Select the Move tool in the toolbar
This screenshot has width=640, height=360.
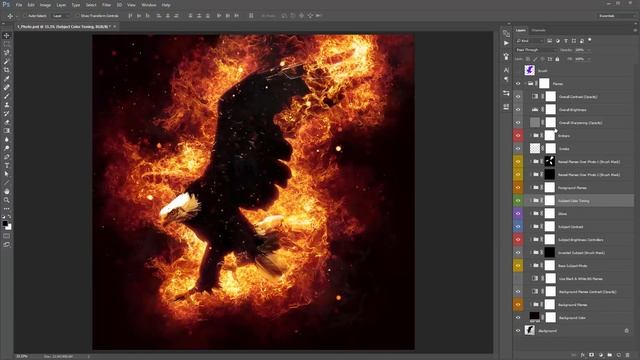7,36
